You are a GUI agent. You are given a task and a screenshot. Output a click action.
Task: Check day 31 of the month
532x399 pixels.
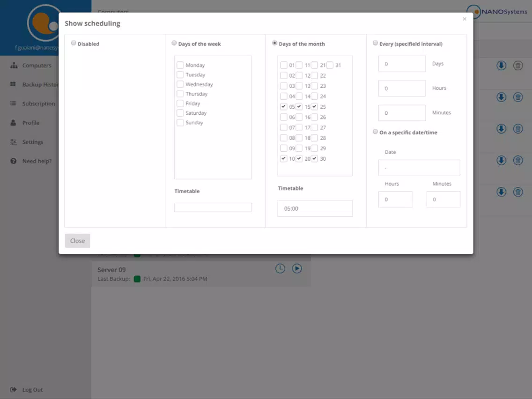point(330,65)
